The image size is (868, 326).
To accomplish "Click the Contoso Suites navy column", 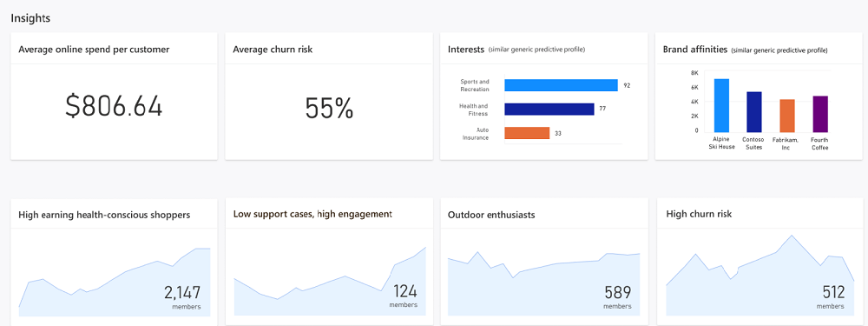I will coord(754,111).
